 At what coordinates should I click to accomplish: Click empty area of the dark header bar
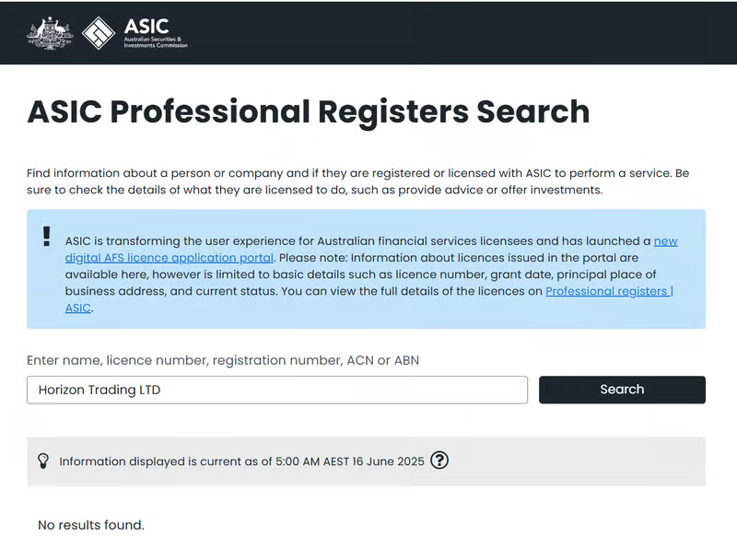coord(461,33)
